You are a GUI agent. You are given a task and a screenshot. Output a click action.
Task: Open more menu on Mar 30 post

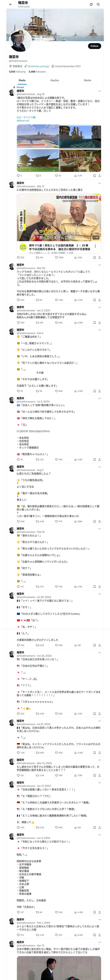click(x=100, y=264)
